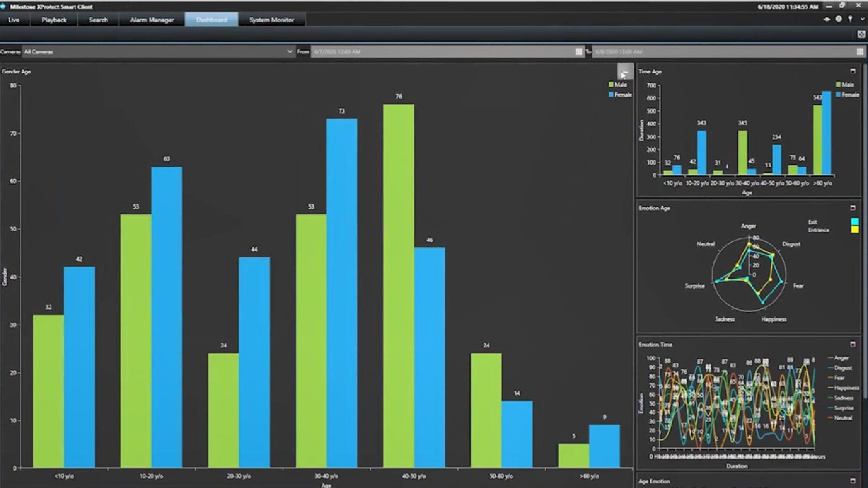Switch to the Live tab
Viewport: 868px width, 488px height.
(14, 20)
